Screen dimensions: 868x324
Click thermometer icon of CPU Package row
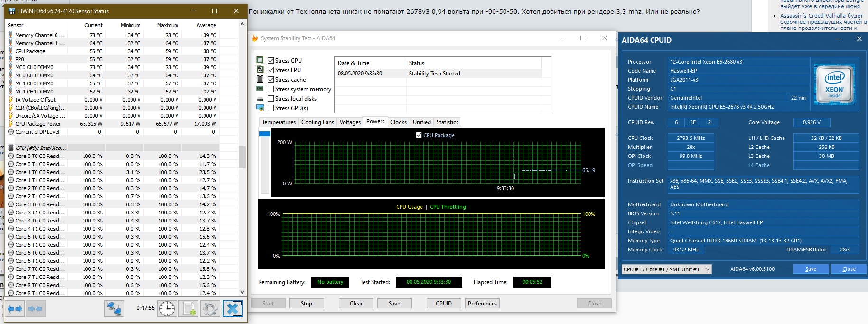coord(11,51)
